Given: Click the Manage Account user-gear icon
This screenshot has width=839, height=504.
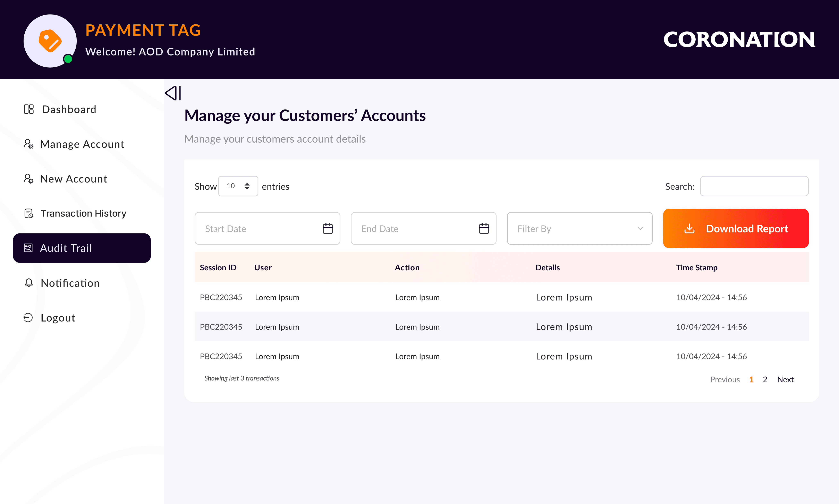Looking at the screenshot, I should click(x=28, y=144).
